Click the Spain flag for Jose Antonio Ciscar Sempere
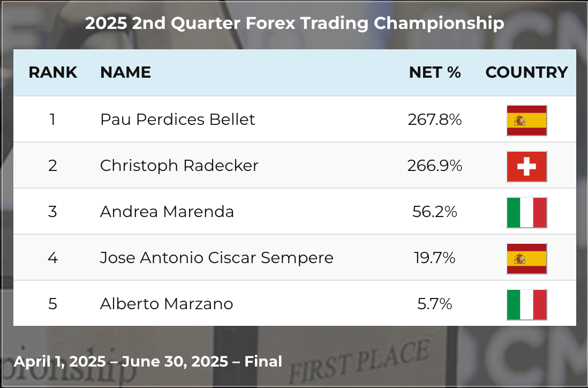The height and width of the screenshot is (388, 588). 526,258
